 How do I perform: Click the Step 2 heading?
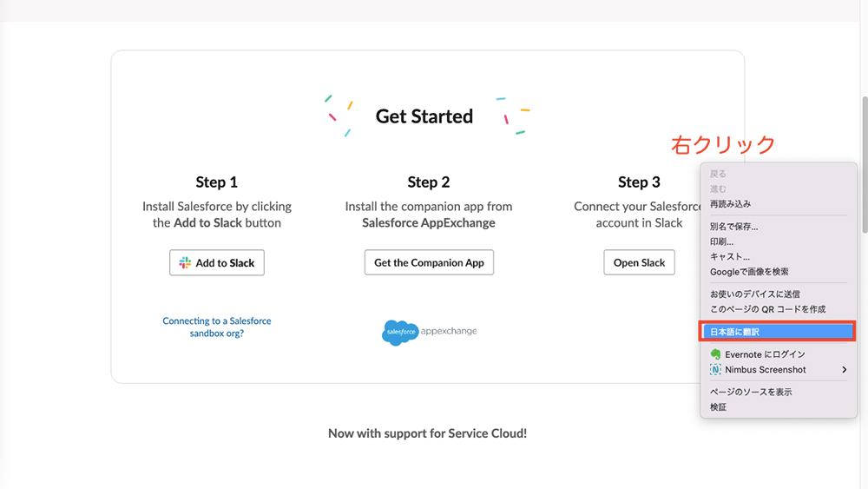429,182
